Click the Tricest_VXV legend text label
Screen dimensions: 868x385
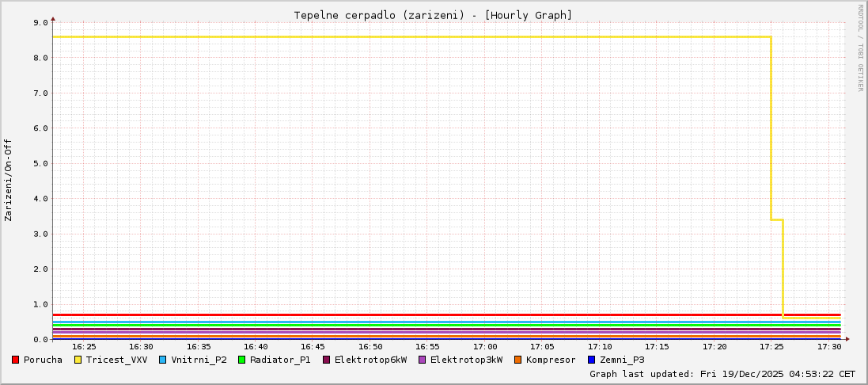116,360
